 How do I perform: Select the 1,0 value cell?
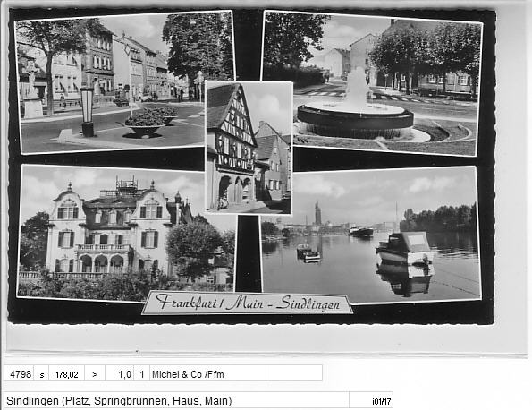point(120,374)
